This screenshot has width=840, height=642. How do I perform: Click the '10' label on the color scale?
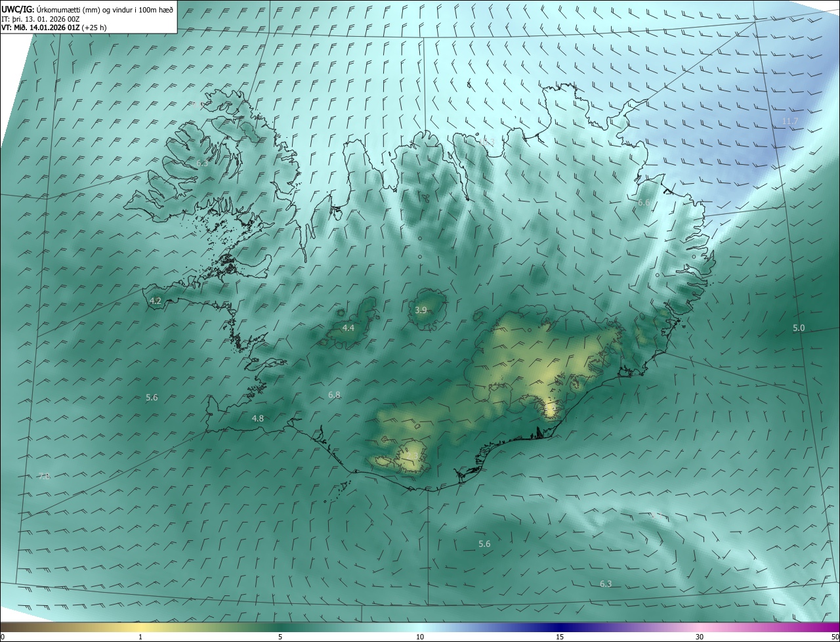coord(420,637)
